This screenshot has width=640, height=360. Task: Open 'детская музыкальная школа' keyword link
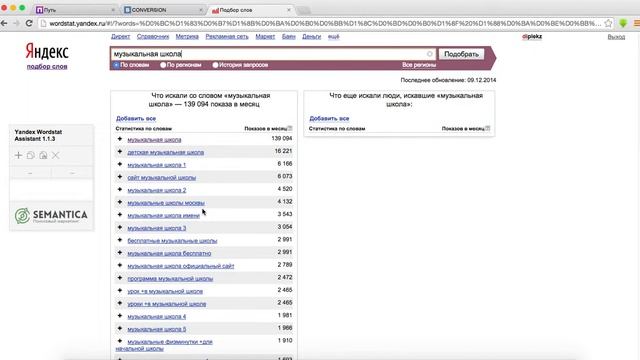click(165, 152)
